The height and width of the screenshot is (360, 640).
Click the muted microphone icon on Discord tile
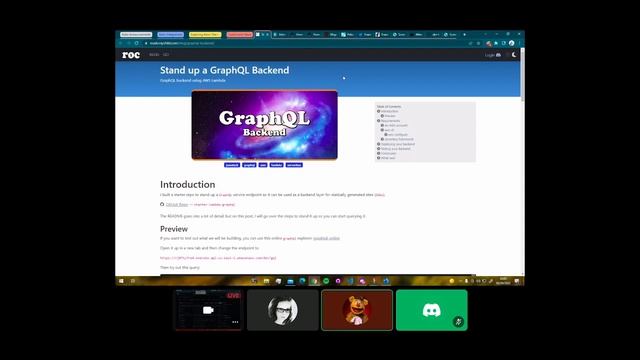coord(458,322)
